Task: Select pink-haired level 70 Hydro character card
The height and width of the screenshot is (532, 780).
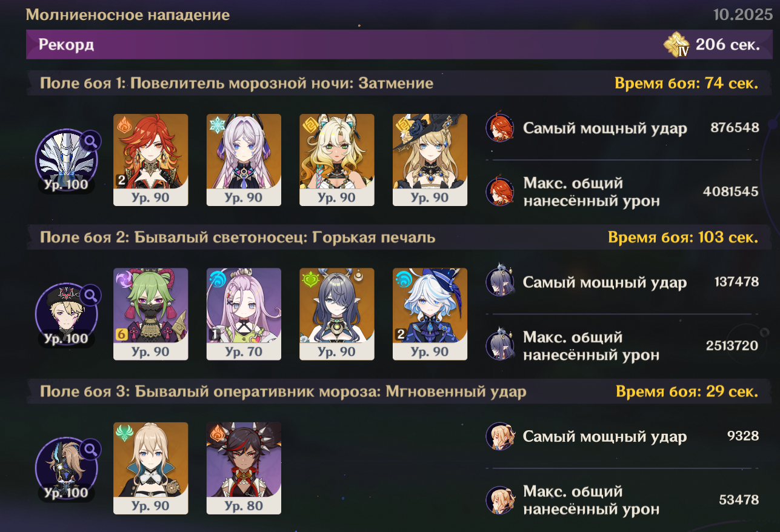Action: tap(244, 314)
